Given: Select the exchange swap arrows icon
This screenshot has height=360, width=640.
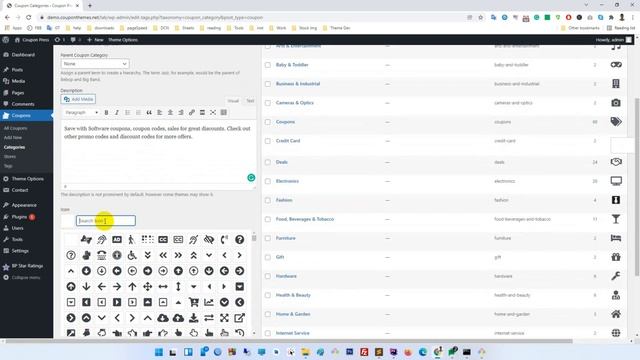Looking at the screenshot, I should point(209,318).
